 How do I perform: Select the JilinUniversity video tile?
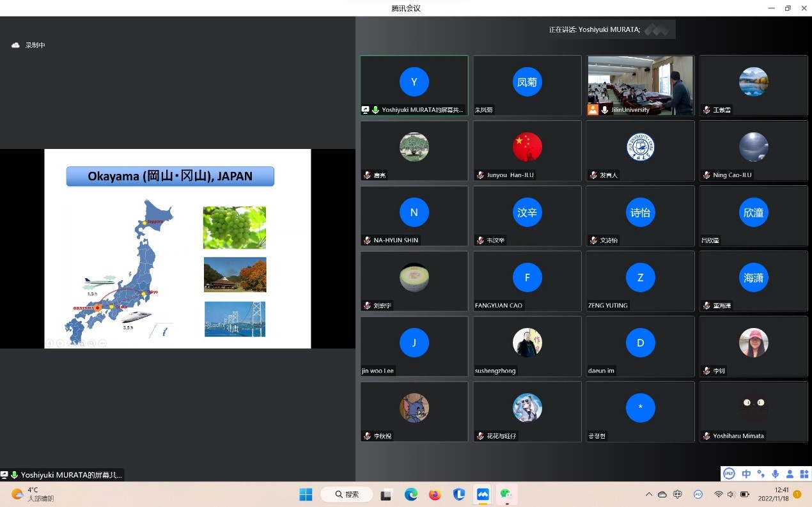[x=640, y=85]
